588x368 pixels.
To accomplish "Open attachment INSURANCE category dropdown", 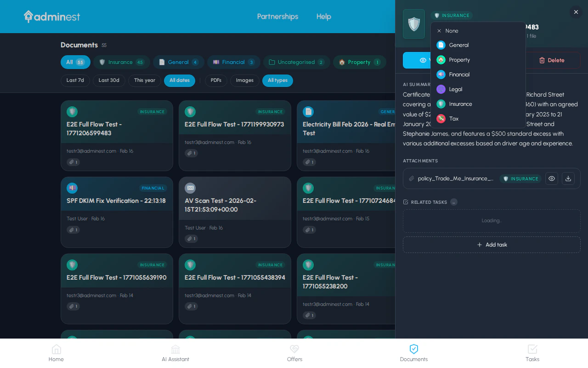I will coord(520,178).
